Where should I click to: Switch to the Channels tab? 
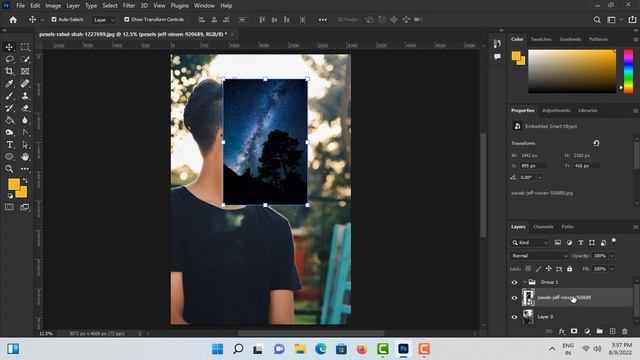click(x=543, y=227)
